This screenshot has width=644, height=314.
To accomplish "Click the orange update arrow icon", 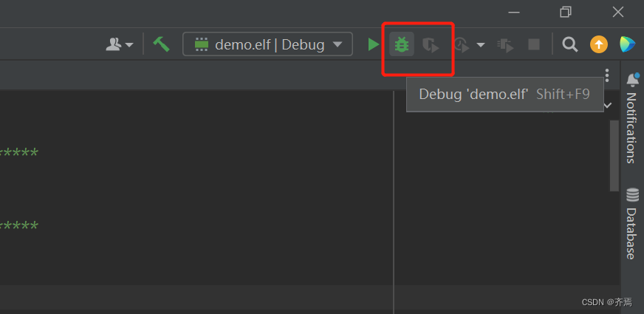I will [599, 44].
